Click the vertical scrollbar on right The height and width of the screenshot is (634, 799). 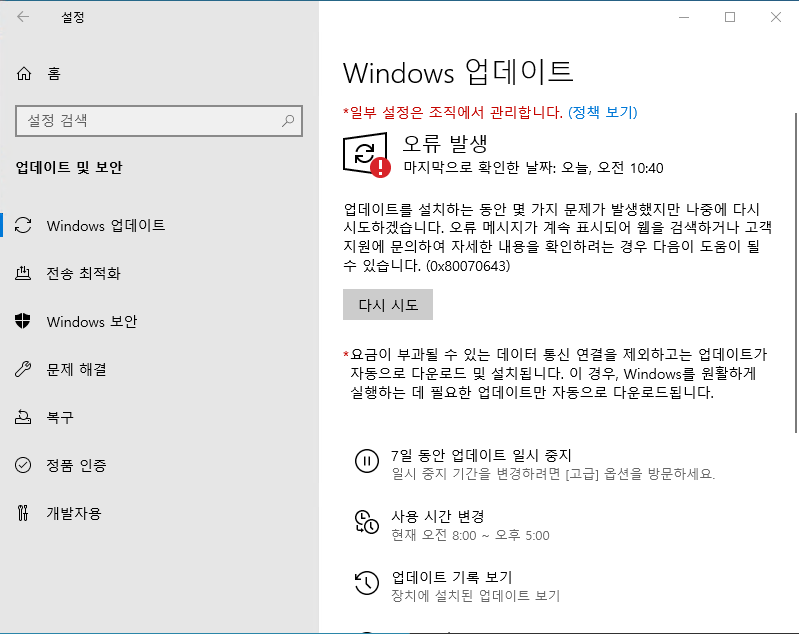[x=795, y=273]
